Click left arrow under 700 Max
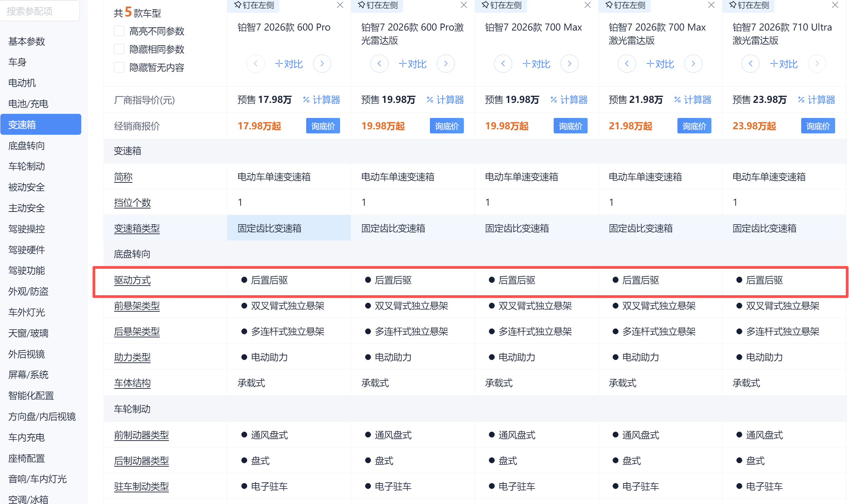 coord(503,63)
